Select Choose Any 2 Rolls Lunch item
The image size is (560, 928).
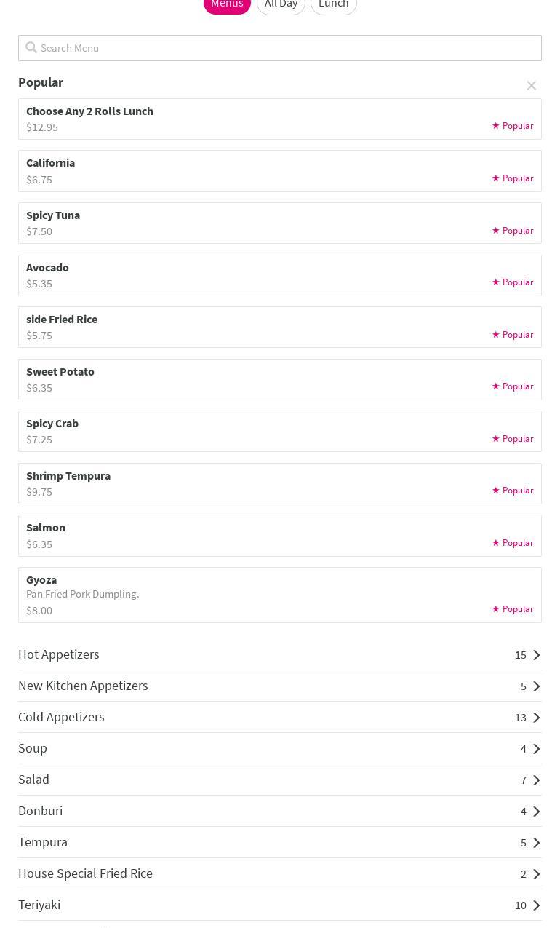(x=90, y=111)
